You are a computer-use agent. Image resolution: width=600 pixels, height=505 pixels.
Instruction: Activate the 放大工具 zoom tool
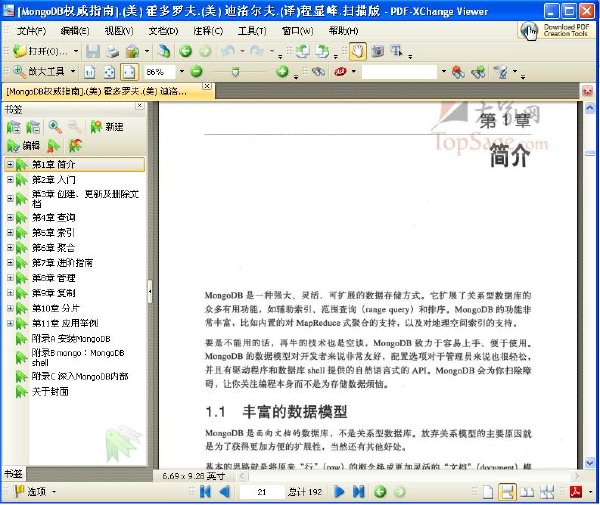click(x=39, y=72)
